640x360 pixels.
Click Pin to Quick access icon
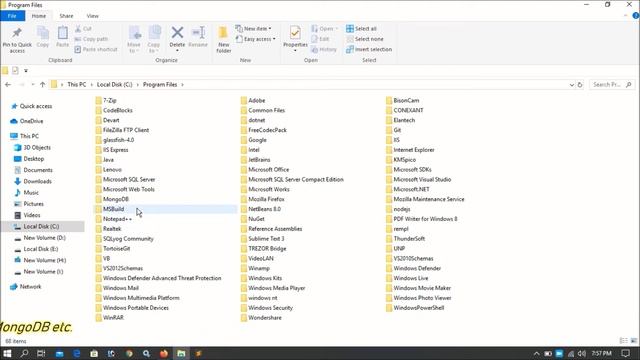click(17, 33)
